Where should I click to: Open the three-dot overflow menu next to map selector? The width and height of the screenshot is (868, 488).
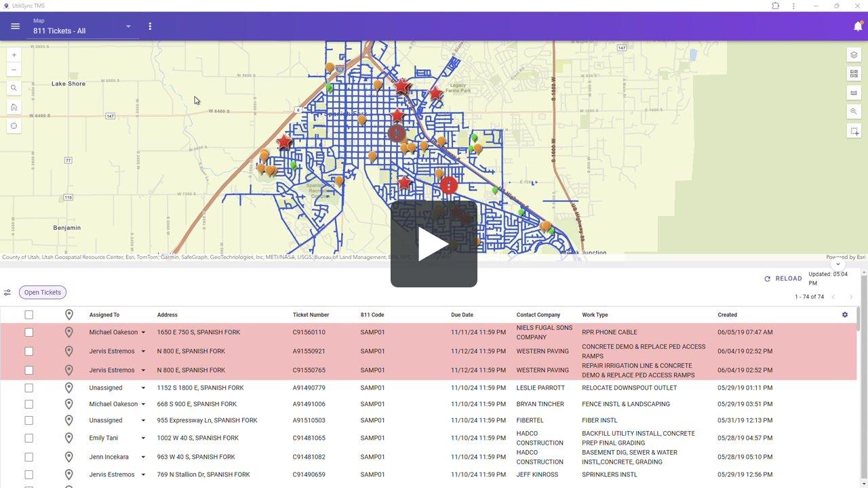tap(150, 26)
